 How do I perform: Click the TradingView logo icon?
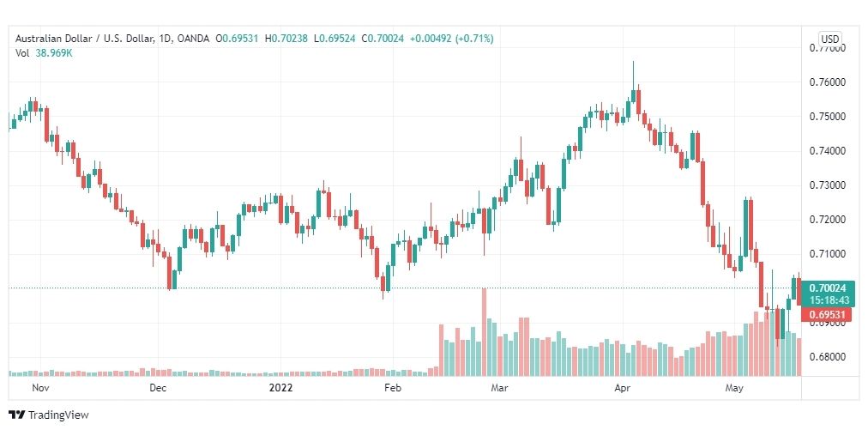[x=16, y=415]
